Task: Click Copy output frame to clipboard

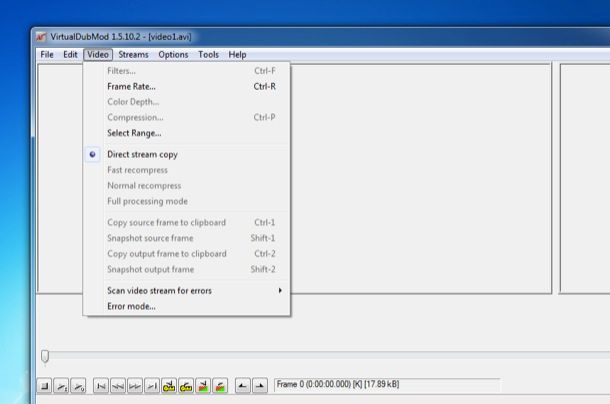Action: 188,254
